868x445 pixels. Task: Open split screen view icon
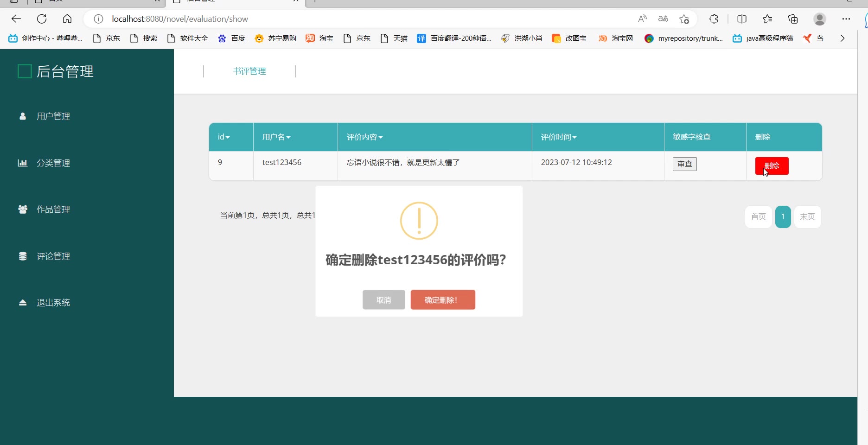point(742,19)
